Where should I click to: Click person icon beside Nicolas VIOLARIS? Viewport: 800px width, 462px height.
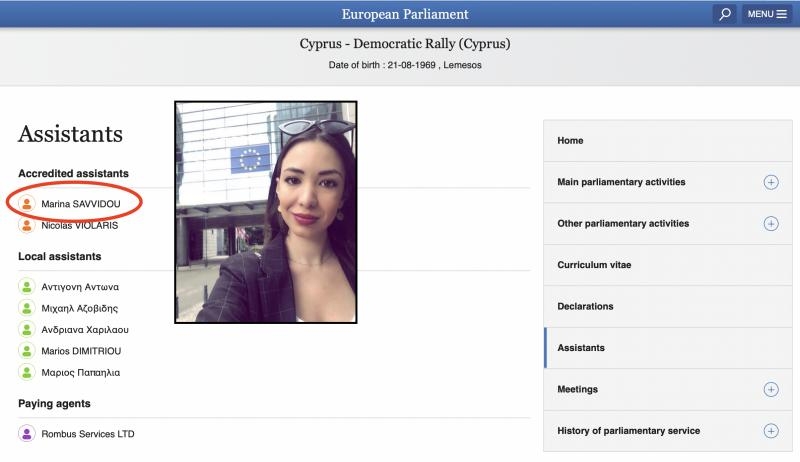[x=27, y=225]
